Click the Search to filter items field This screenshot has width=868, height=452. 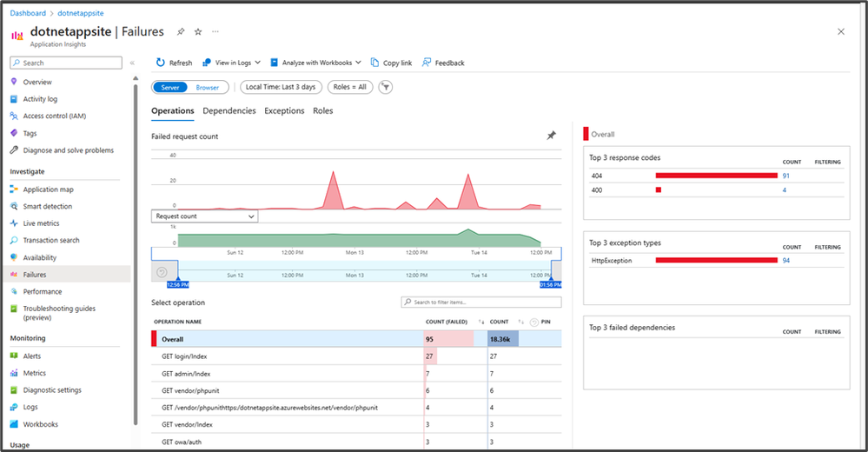(x=481, y=302)
